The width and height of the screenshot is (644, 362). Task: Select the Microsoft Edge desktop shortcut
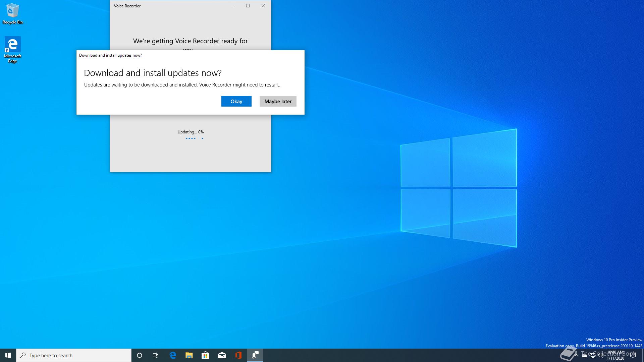point(12,50)
